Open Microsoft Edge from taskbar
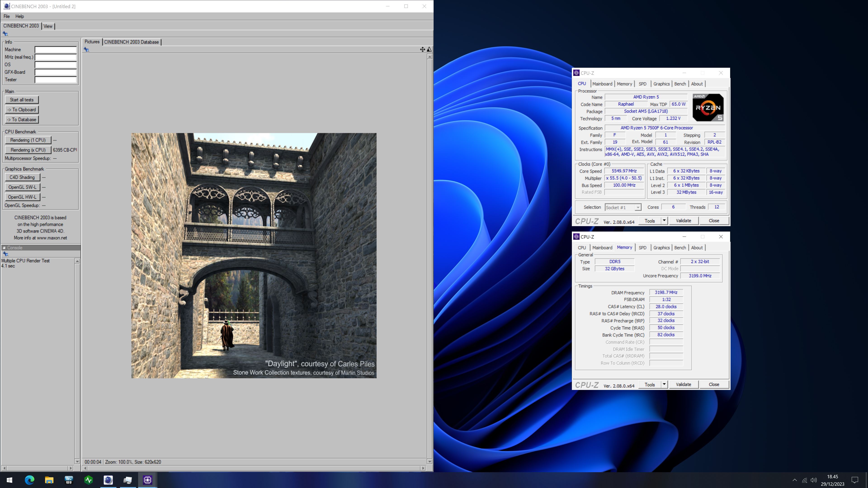868x488 pixels. tap(29, 480)
